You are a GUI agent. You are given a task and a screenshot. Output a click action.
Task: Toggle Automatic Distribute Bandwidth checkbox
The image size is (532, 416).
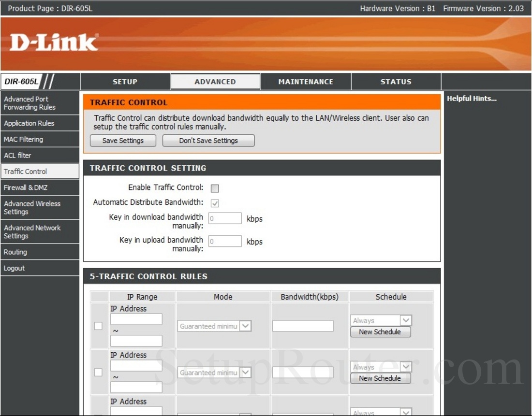click(215, 203)
